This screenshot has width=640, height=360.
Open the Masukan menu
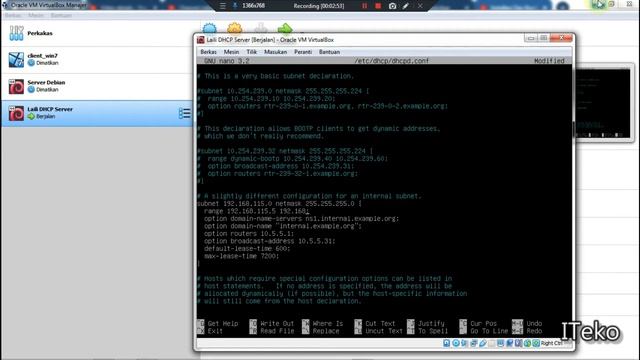tap(275, 52)
